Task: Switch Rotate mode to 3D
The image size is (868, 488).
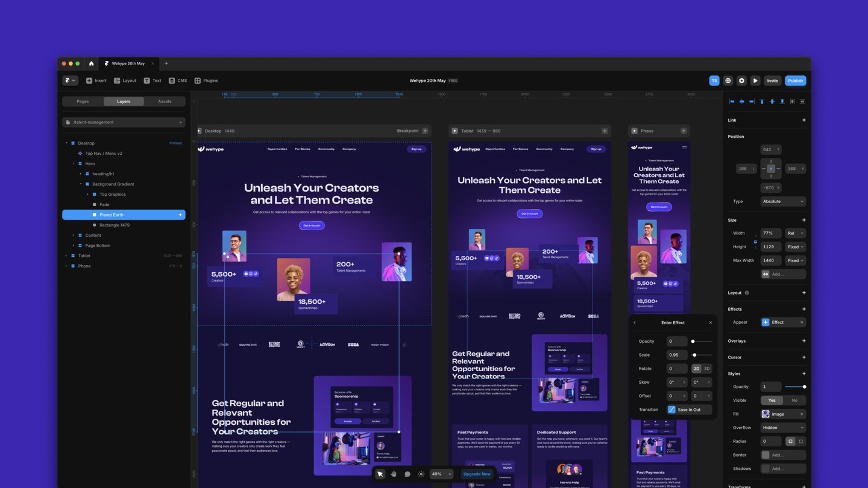Action: point(706,369)
